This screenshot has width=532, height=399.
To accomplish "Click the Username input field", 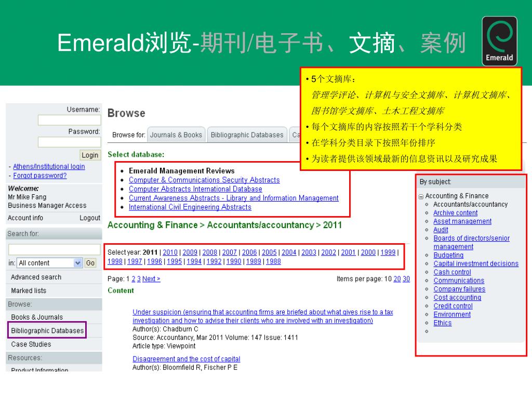I will pyautogui.click(x=69, y=120).
